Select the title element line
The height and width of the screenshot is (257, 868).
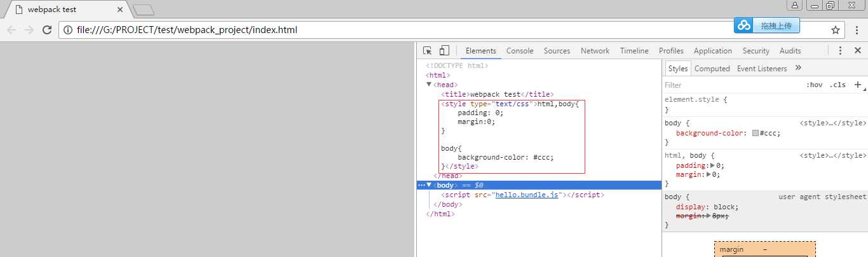pyautogui.click(x=497, y=94)
